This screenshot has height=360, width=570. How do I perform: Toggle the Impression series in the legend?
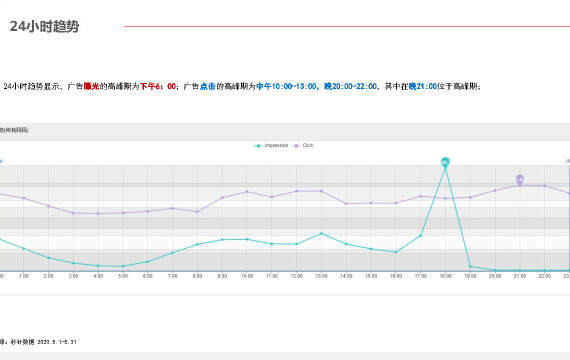coord(271,145)
